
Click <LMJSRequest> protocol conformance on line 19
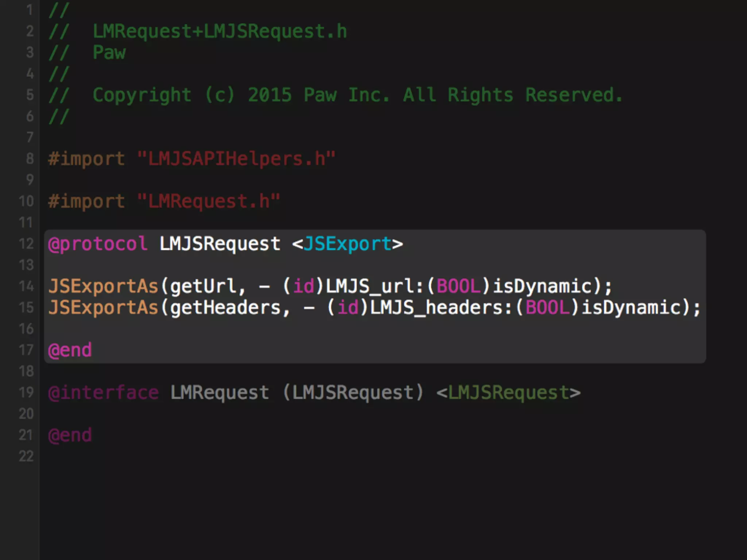click(508, 393)
